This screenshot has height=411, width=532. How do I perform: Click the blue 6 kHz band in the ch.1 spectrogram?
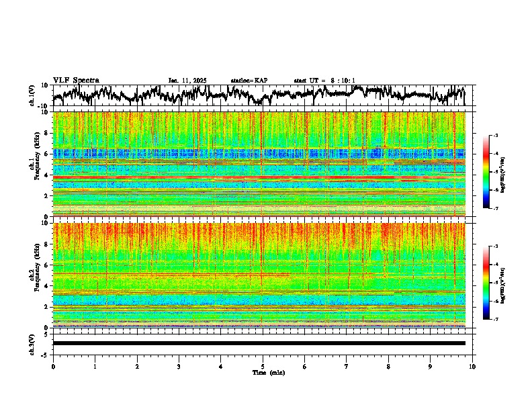click(x=259, y=154)
